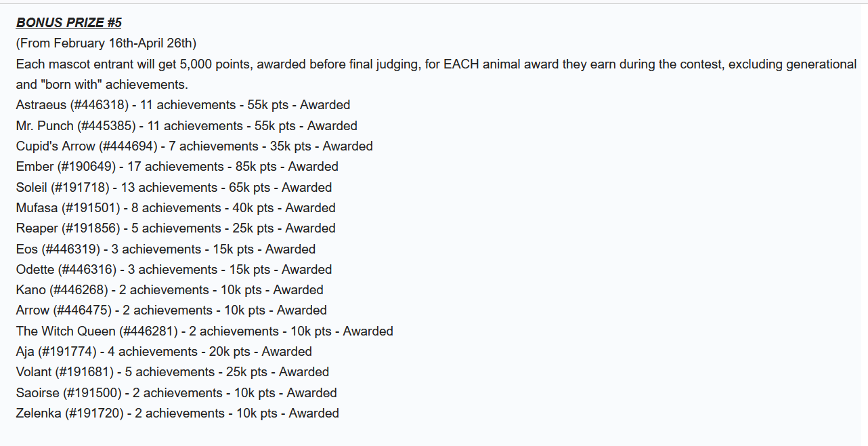Click the Cupid's Arrow (#444694) entry
The height and width of the screenshot is (446, 868).
[x=194, y=146]
